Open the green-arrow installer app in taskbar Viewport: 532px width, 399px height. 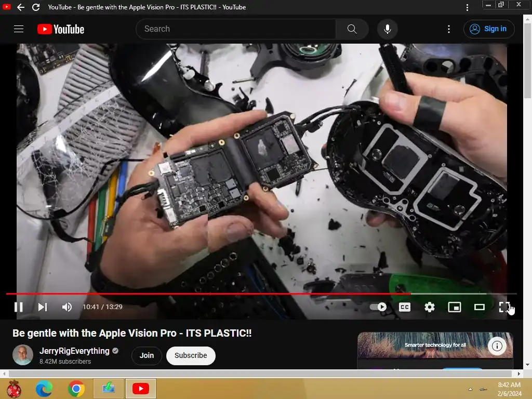click(x=109, y=389)
